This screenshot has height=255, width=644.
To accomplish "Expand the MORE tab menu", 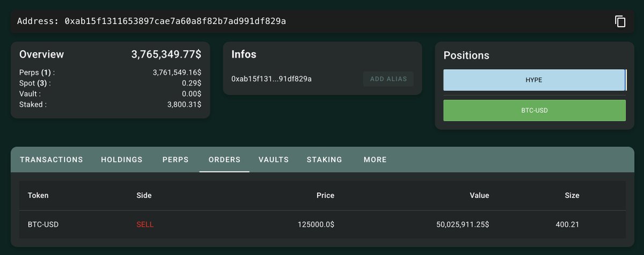I will 375,160.
